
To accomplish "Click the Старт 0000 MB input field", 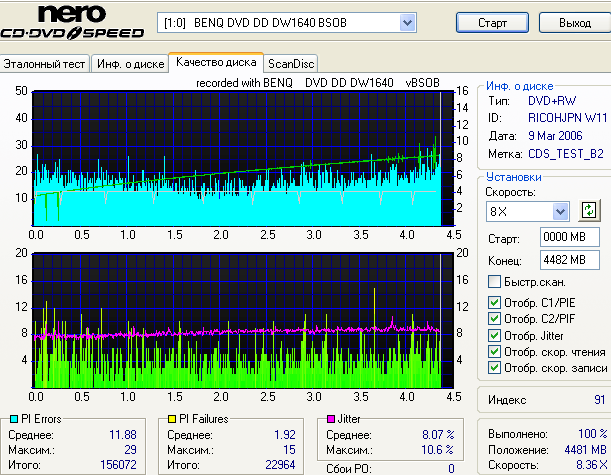I will click(x=570, y=237).
